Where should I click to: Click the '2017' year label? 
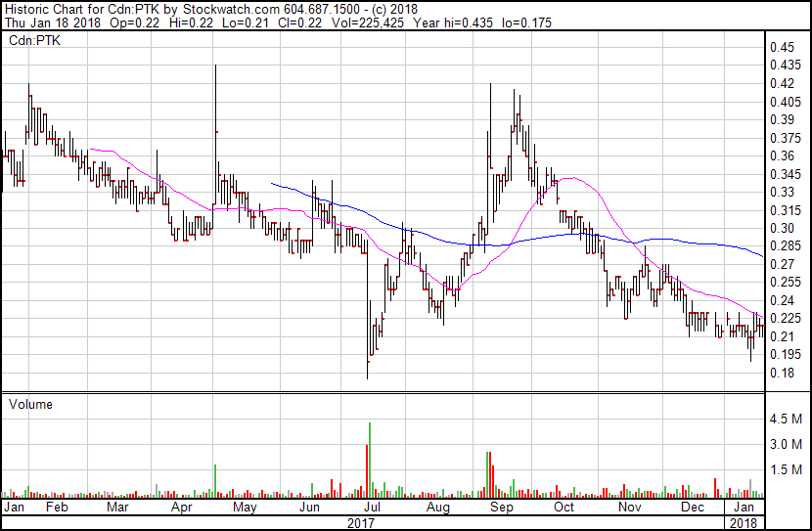pos(360,523)
